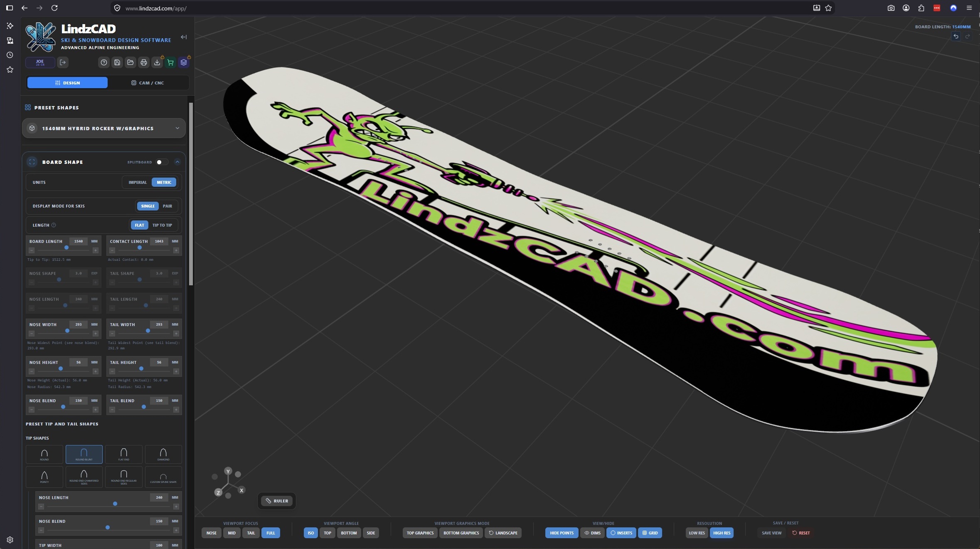
Task: Click the locked download icon
Action: (157, 62)
